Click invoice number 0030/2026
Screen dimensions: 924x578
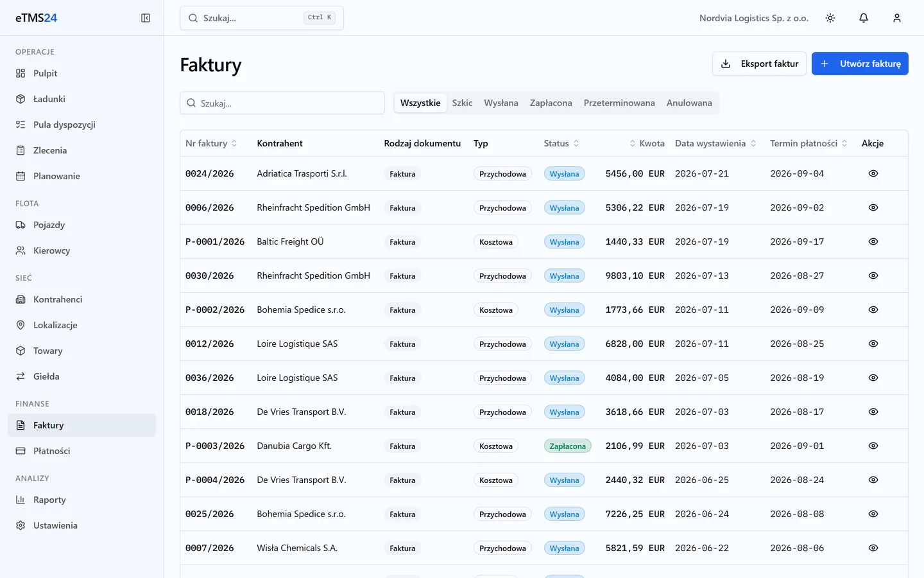pyautogui.click(x=210, y=276)
